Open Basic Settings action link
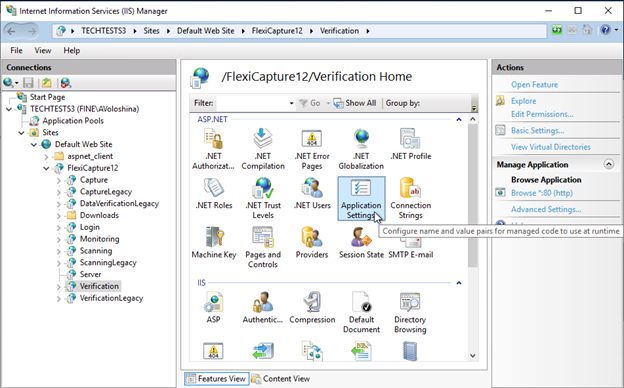The image size is (624, 388). click(x=537, y=131)
